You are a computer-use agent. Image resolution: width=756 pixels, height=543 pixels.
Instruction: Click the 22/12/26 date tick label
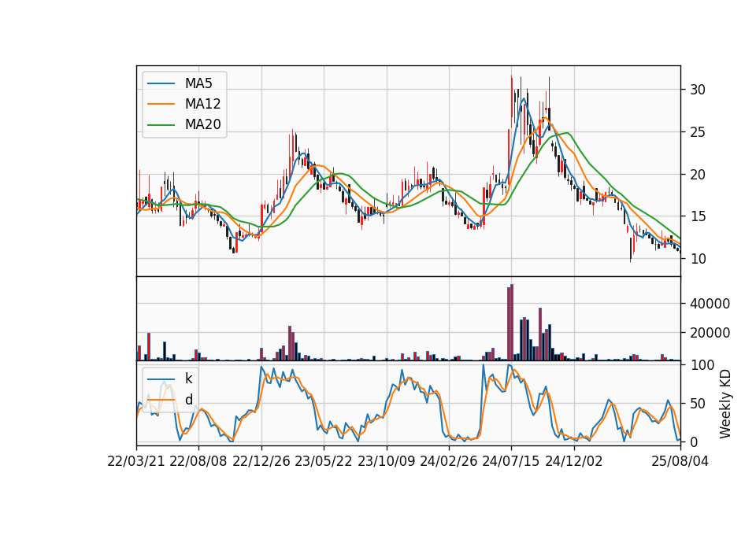(261, 461)
